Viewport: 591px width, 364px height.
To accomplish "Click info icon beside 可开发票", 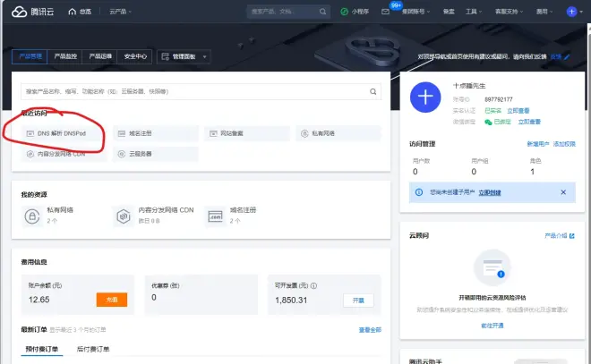I will pyautogui.click(x=313, y=285).
